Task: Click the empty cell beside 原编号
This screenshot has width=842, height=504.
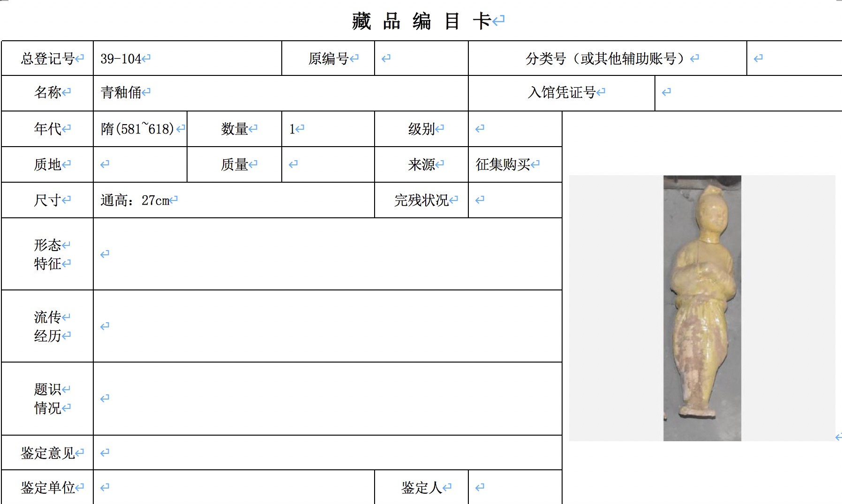Action: pos(421,58)
